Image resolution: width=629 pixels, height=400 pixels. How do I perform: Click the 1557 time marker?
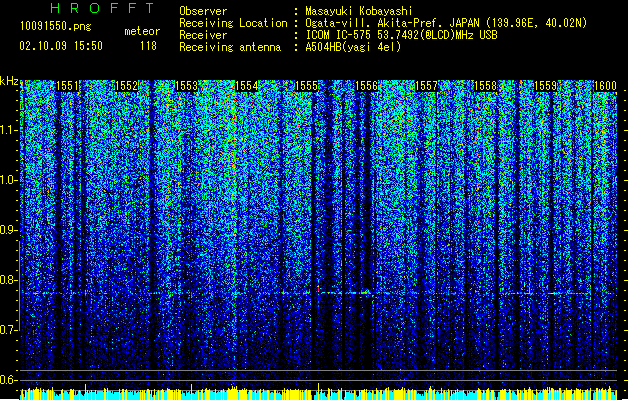pos(426,86)
